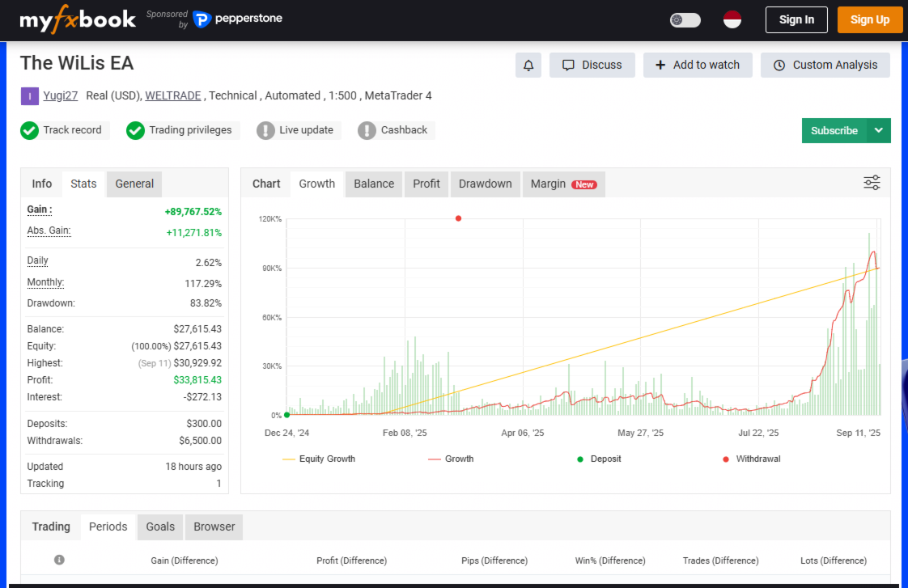Image resolution: width=908 pixels, height=588 pixels.
Task: Toggle the dark mode switch
Action: tap(685, 20)
